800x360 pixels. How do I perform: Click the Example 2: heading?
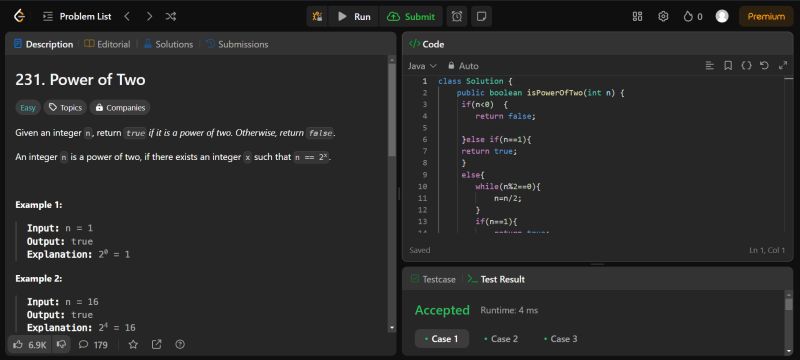coord(39,279)
